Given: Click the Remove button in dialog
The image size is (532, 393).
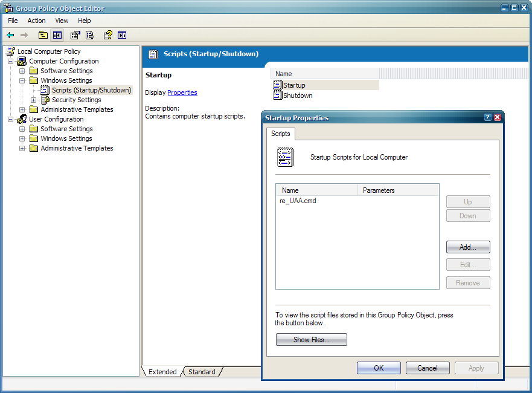Looking at the screenshot, I should (x=468, y=282).
